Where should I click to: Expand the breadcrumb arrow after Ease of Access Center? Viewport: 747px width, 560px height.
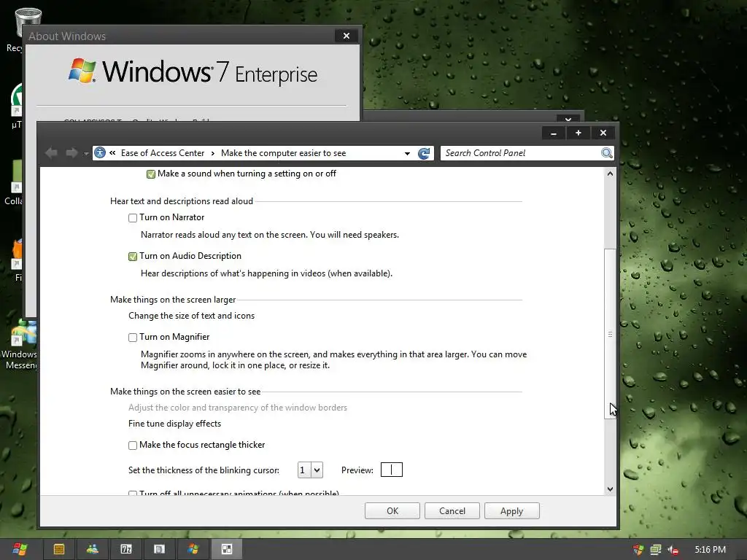213,153
